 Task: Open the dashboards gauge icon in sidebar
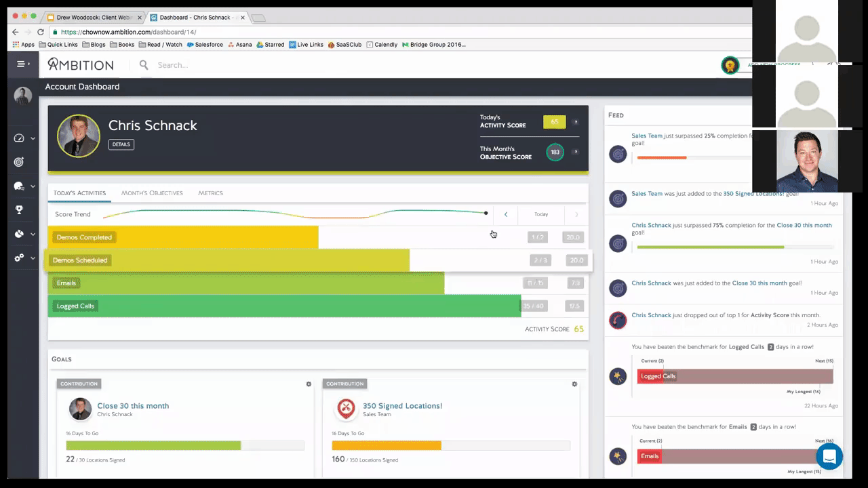(18, 138)
